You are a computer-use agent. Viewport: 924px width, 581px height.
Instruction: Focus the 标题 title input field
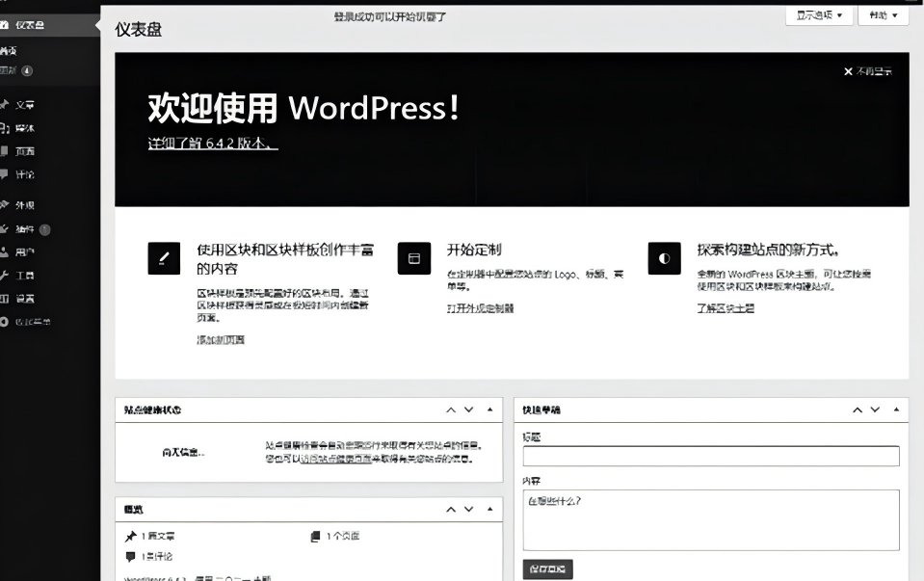(x=711, y=456)
